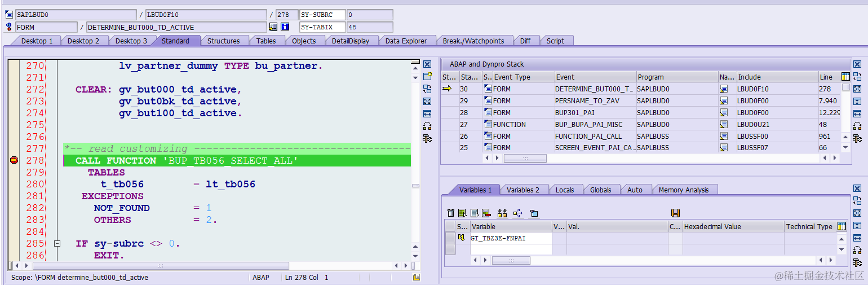The width and height of the screenshot is (868, 285).
Task: Open the Break./Watchpoints tab
Action: 472,41
